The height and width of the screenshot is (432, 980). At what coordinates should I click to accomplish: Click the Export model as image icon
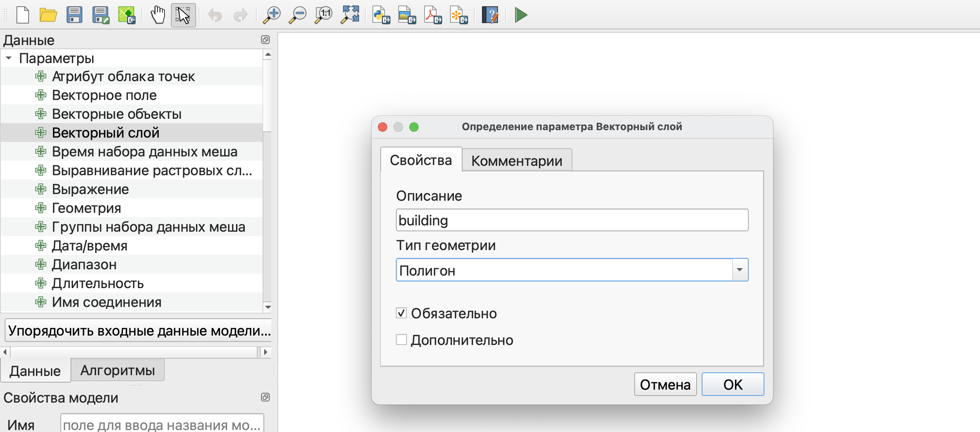click(407, 15)
